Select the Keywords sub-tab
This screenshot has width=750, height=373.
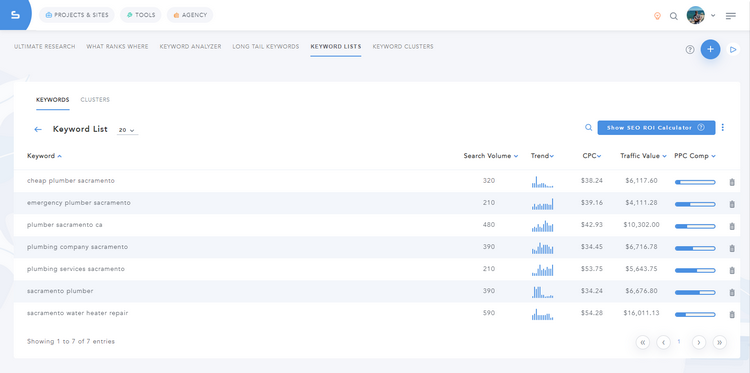click(53, 100)
